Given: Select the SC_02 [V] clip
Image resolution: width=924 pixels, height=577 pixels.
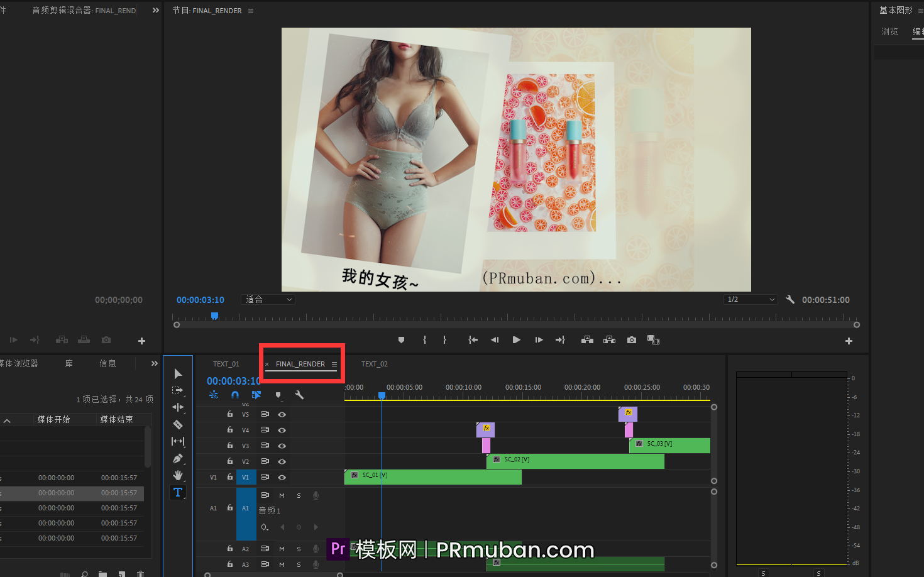Looking at the screenshot, I should [575, 461].
